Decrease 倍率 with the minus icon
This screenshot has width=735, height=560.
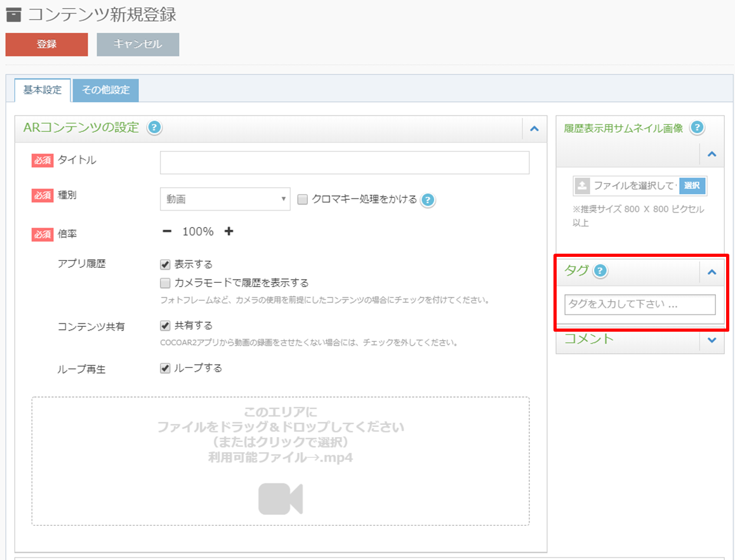[x=167, y=231]
